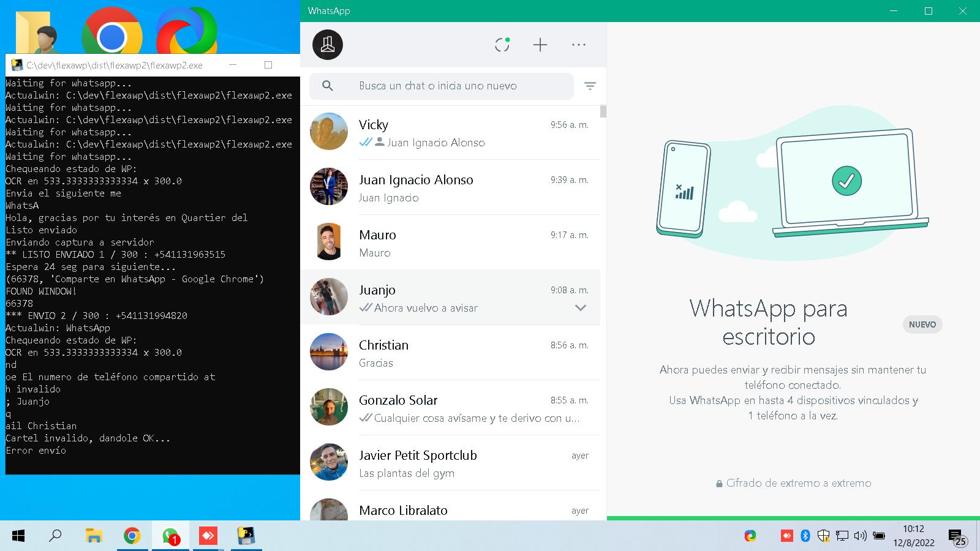Click the NUEVO badge
The height and width of the screenshot is (551, 980).
pos(922,324)
